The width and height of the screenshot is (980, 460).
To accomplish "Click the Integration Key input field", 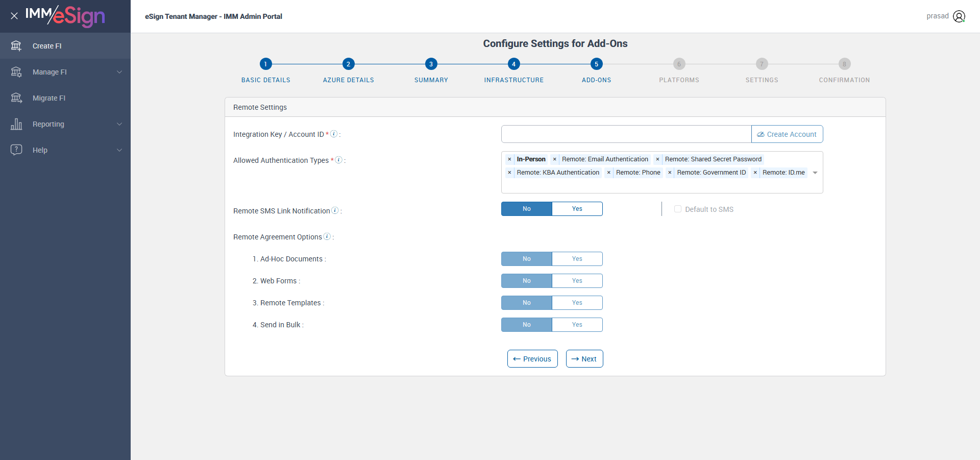I will coord(626,134).
